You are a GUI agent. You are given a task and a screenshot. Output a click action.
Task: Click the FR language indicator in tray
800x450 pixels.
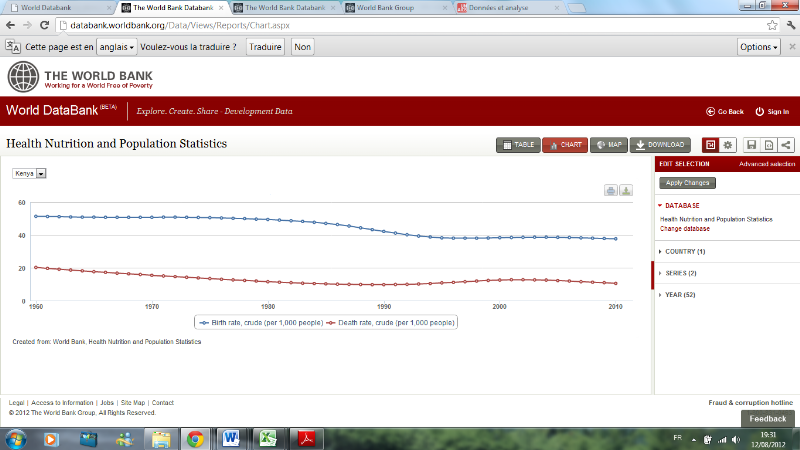click(x=677, y=438)
